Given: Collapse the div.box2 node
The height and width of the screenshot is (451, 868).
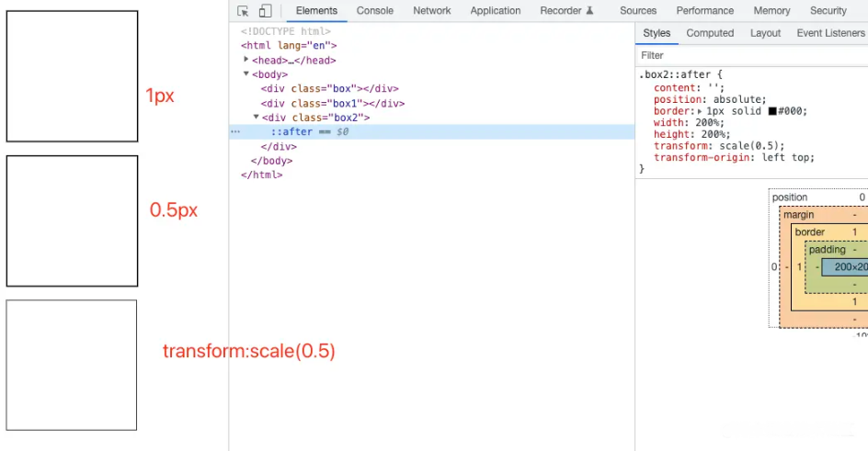Looking at the screenshot, I should 257,118.
